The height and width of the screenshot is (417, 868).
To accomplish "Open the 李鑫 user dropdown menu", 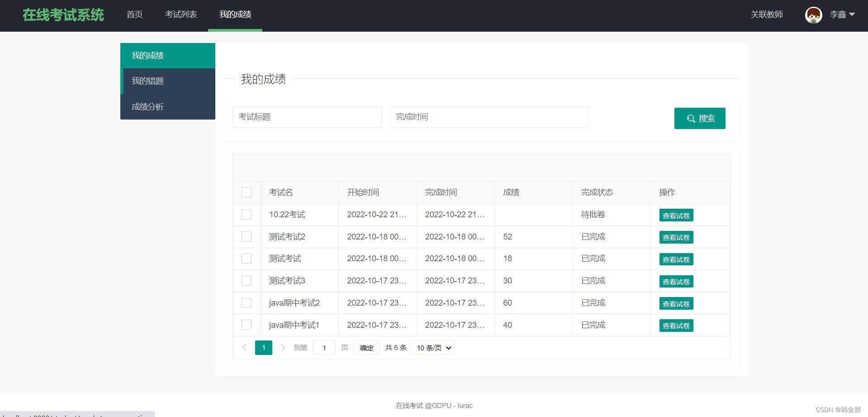I will (842, 14).
